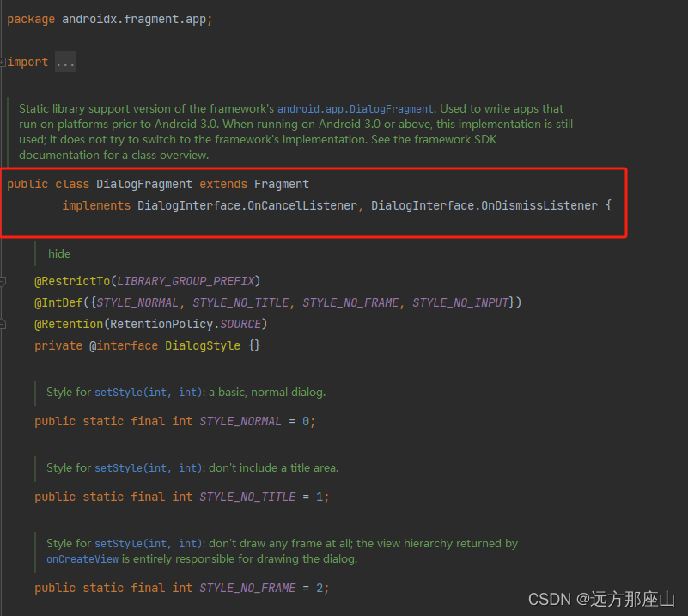Click DialogInterface.OnCancelListener in implements clause
This screenshot has height=616, width=688.
pyautogui.click(x=247, y=206)
